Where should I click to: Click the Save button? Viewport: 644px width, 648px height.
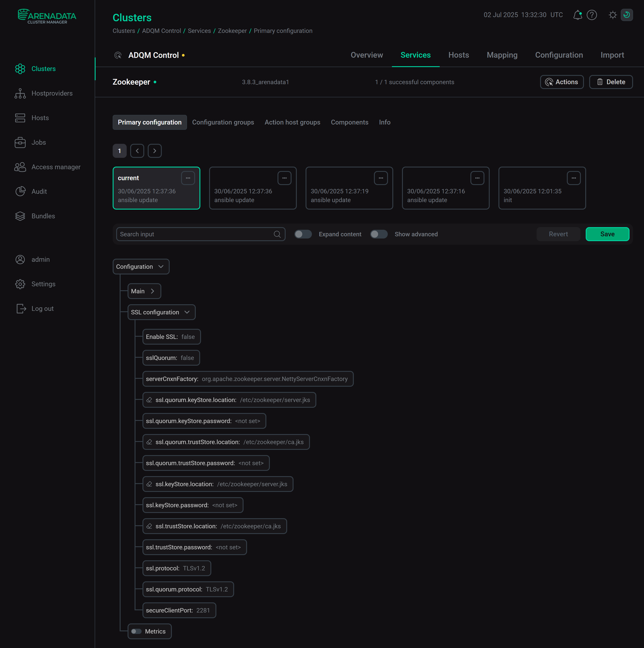[607, 234]
